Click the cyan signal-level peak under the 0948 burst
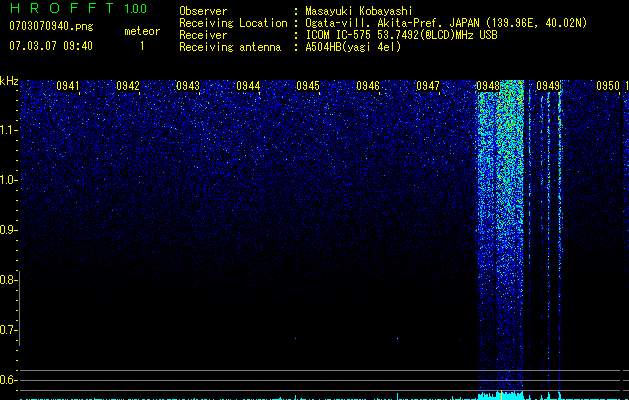The height and width of the screenshot is (400, 629). [x=500, y=395]
